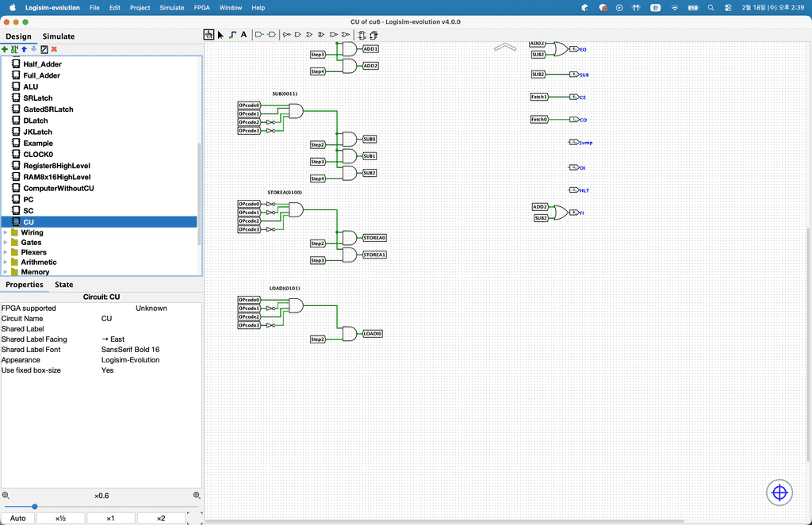812x525 pixels.
Task: Choose the Wiring tool
Action: [x=232, y=35]
